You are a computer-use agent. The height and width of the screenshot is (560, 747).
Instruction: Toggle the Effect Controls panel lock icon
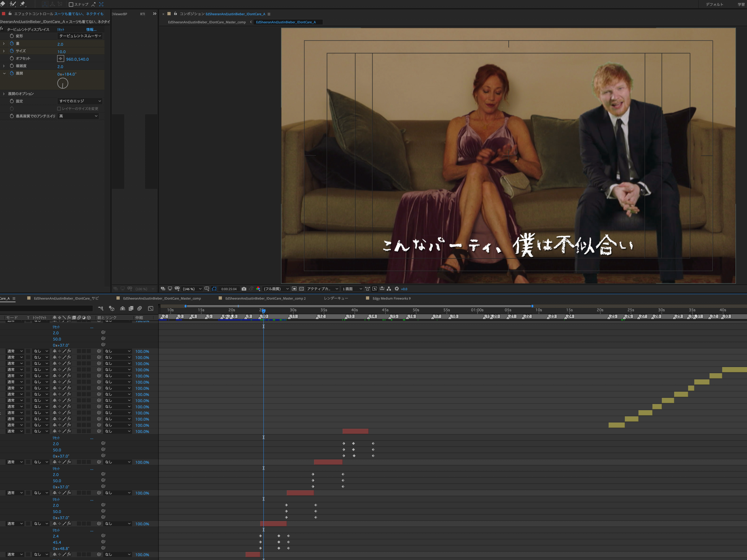[x=10, y=14]
